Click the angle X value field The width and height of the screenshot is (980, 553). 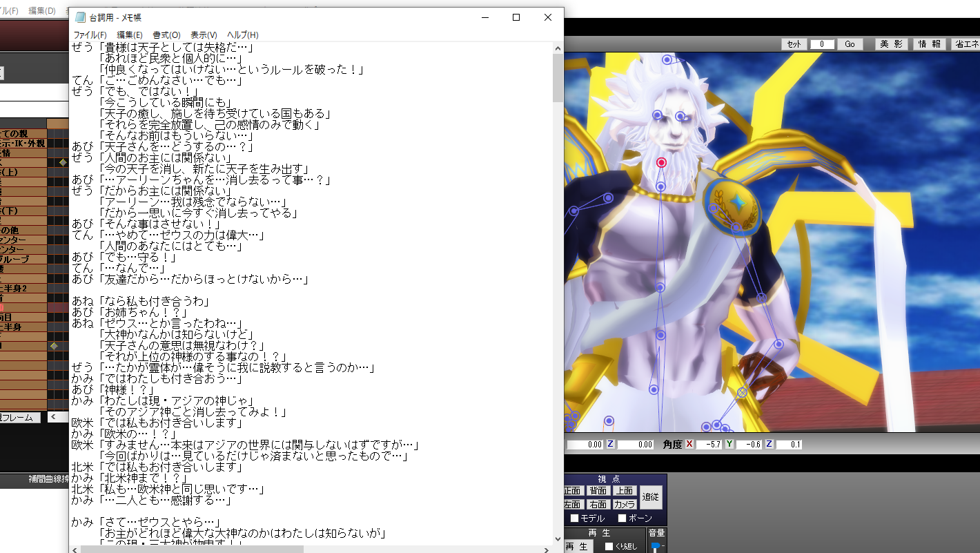tap(708, 445)
